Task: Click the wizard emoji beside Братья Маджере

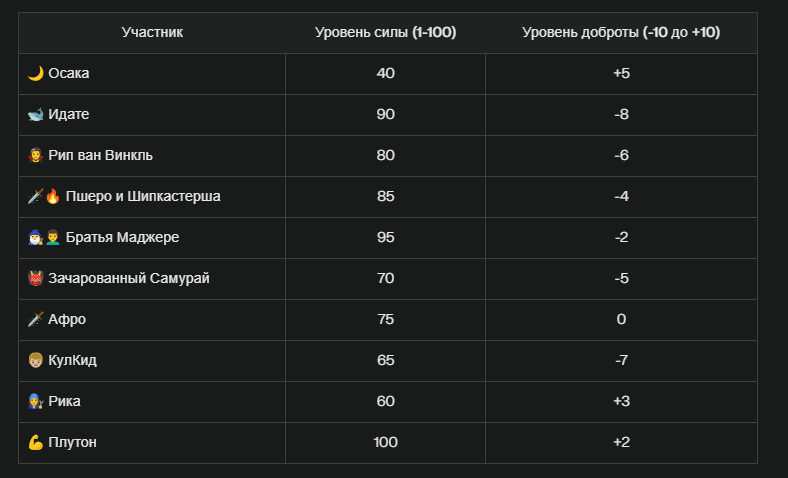Action: pyautogui.click(x=36, y=238)
